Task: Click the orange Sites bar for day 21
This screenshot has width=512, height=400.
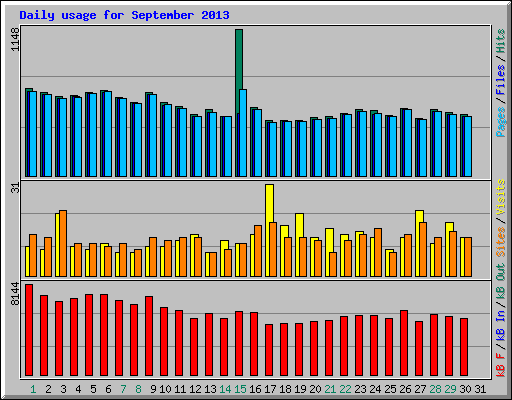Action: coord(333,264)
